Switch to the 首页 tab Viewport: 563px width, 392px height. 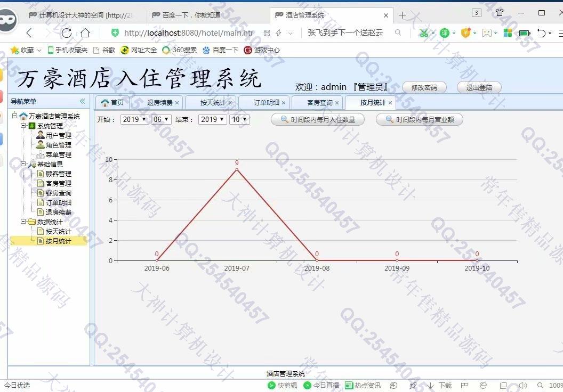click(112, 103)
